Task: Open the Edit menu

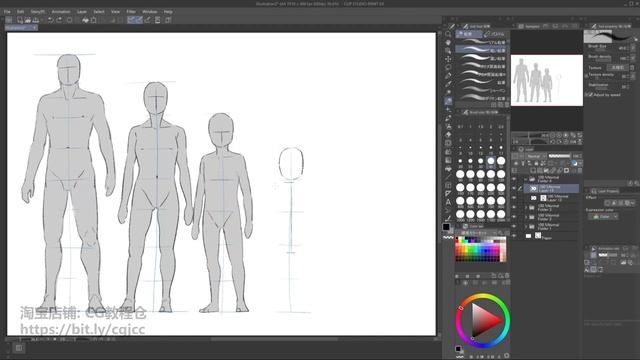Action: click(20, 11)
